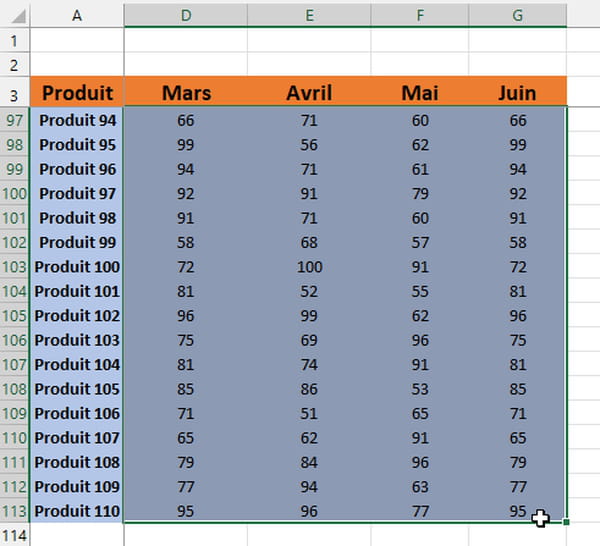Image resolution: width=600 pixels, height=546 pixels.
Task: Click the select-all corner triangle
Action: (17, 16)
